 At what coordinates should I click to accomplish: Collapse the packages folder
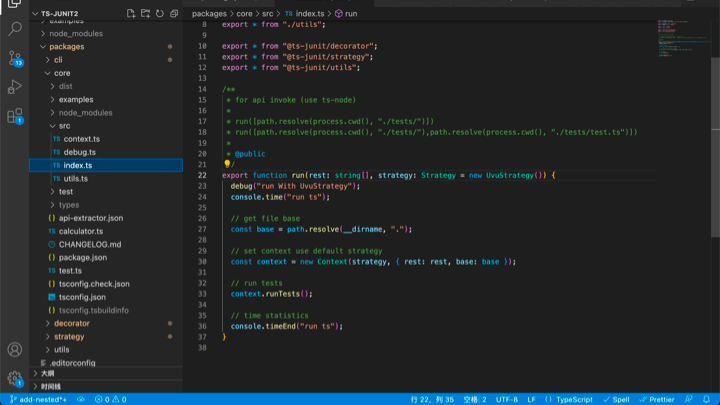click(106, 46)
